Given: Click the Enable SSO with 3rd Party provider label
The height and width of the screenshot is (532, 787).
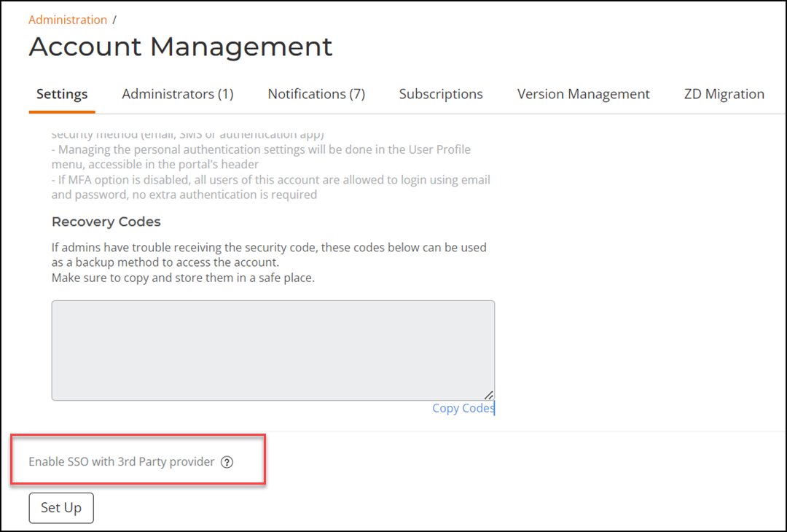Looking at the screenshot, I should click(122, 462).
